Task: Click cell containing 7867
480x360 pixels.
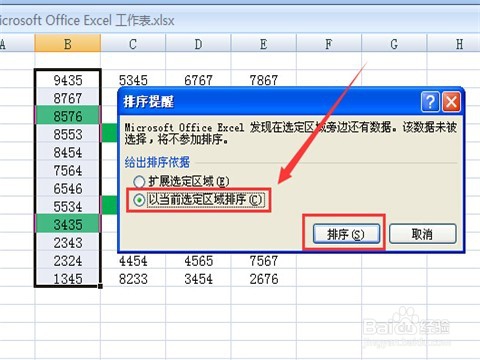Action: pyautogui.click(x=263, y=80)
